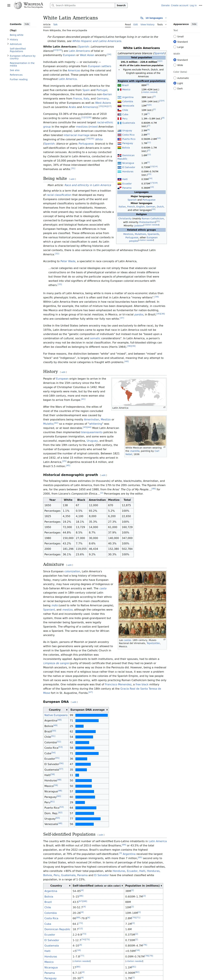This screenshot has width=210, height=980.
Task: Edit the Being white section
Action: pyautogui.click(x=72, y=179)
